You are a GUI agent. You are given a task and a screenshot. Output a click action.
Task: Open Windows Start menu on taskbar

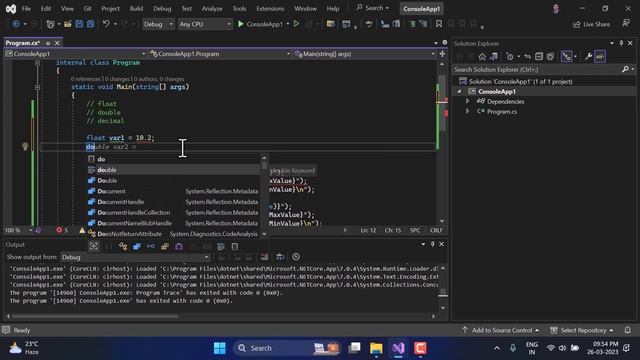[x=220, y=348]
